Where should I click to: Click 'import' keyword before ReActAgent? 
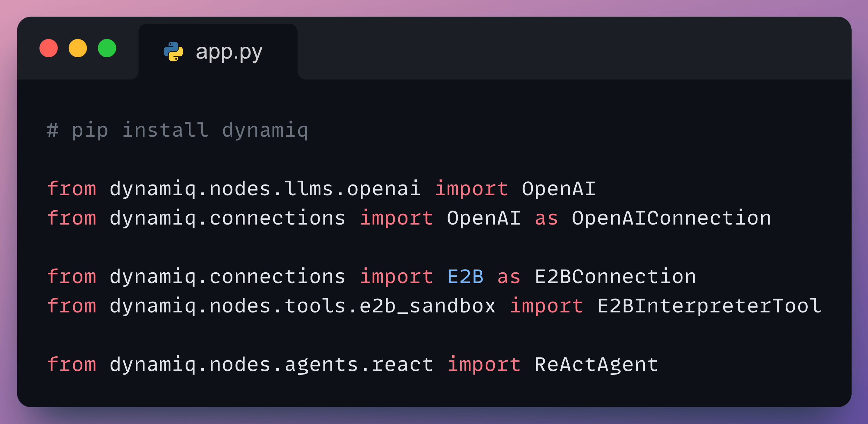484,365
